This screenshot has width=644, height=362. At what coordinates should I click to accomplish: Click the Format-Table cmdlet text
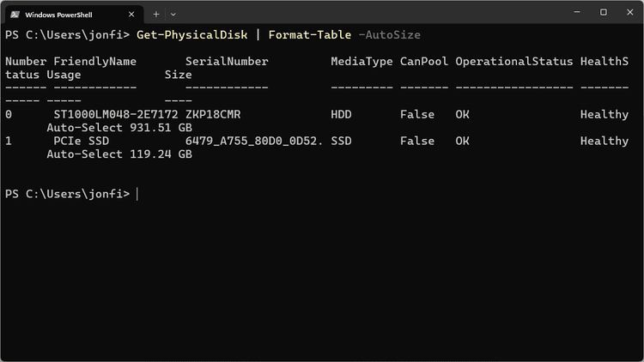point(310,35)
